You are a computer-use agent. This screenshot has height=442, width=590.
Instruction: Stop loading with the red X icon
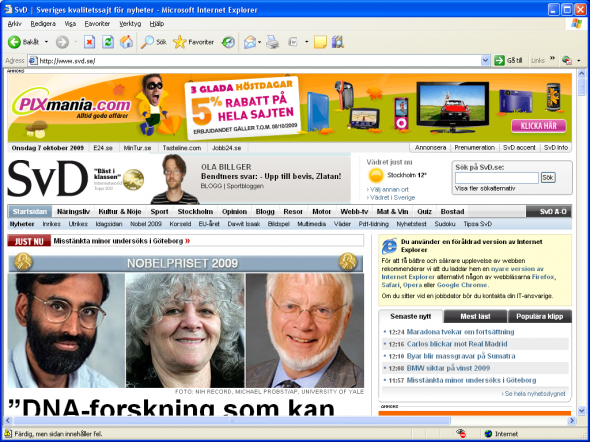89,42
